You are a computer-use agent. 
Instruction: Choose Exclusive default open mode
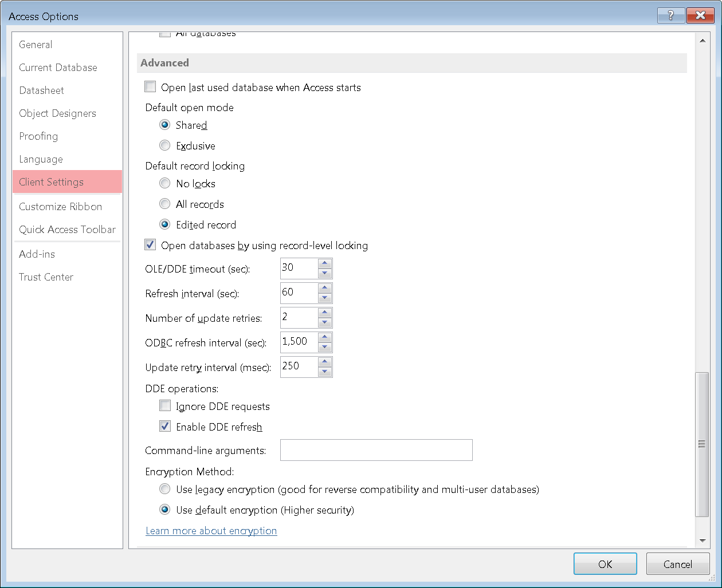165,145
